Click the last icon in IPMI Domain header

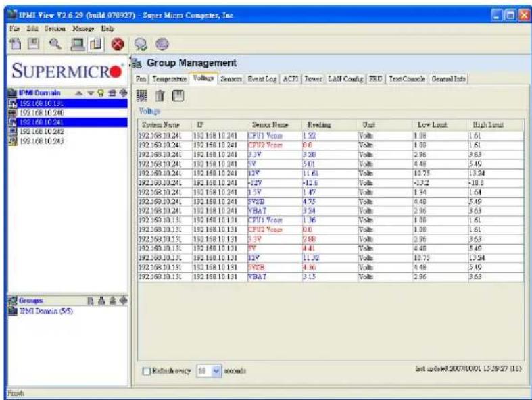[123, 93]
